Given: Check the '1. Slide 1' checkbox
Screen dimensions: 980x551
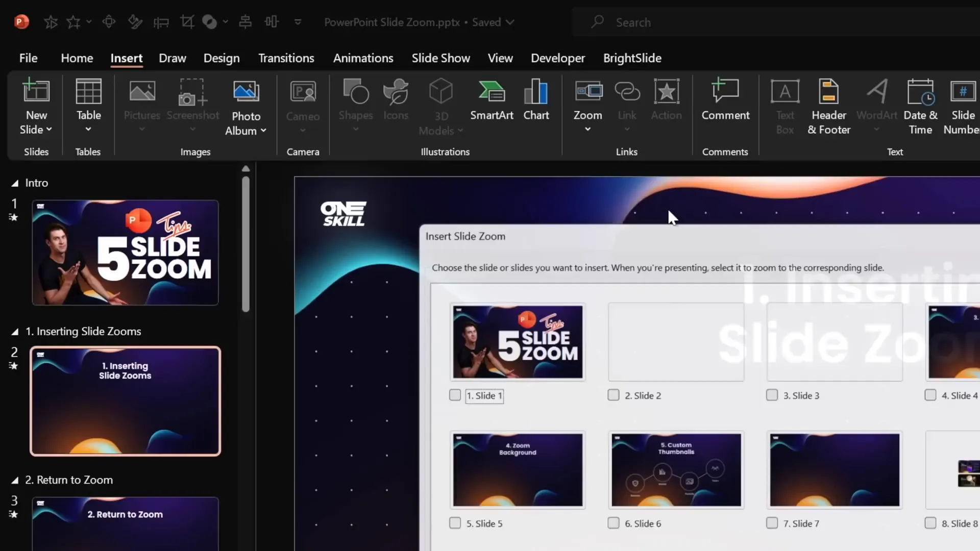Looking at the screenshot, I should [455, 395].
